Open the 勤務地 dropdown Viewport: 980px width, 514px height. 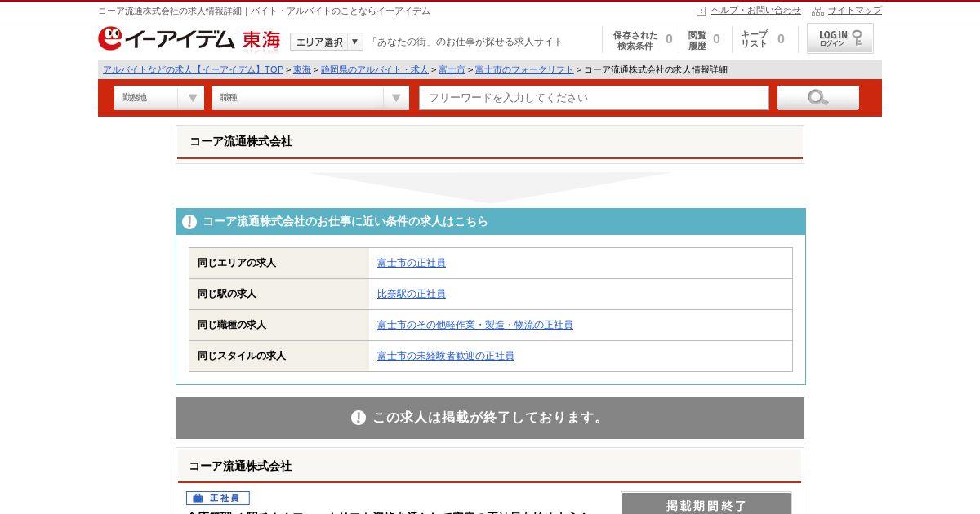pyautogui.click(x=159, y=98)
